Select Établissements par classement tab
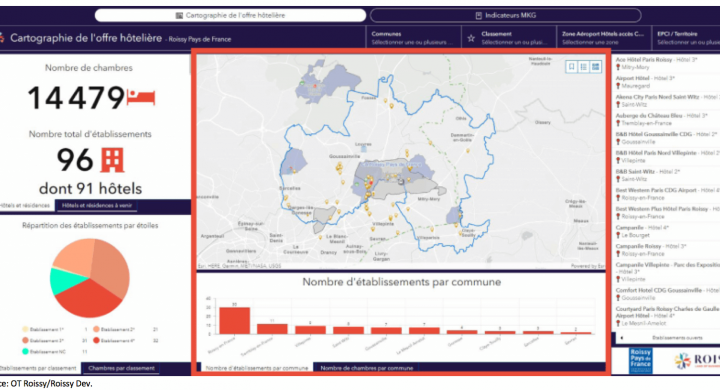The width and height of the screenshot is (720, 390). (x=39, y=368)
